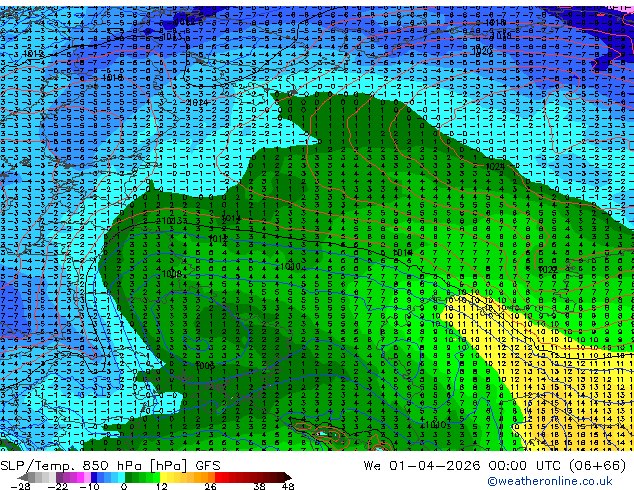Click the forecast date 'We 01-04-2026 00:00 UTC (06+66)'
This screenshot has height=490, width=634.
coord(495,466)
